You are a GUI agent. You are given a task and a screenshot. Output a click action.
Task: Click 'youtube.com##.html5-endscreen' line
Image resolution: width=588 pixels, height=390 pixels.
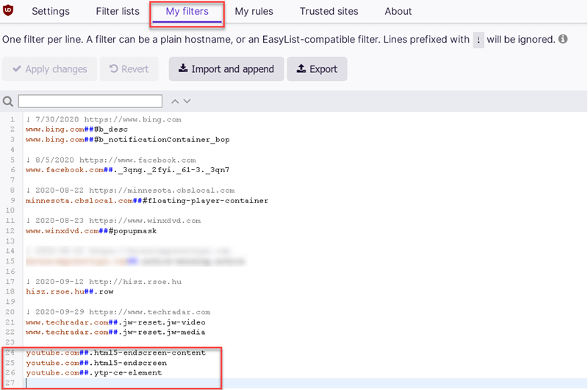[x=96, y=363]
